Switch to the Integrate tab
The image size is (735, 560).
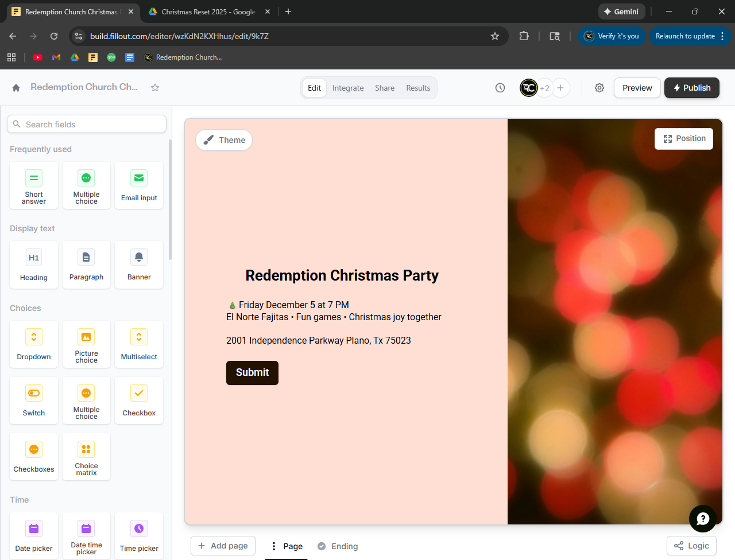tap(348, 88)
